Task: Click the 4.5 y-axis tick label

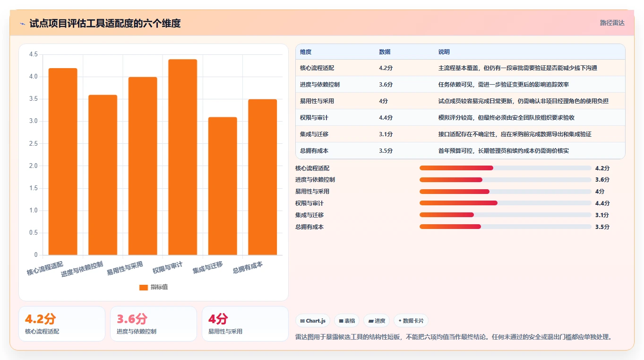Action: click(33, 54)
